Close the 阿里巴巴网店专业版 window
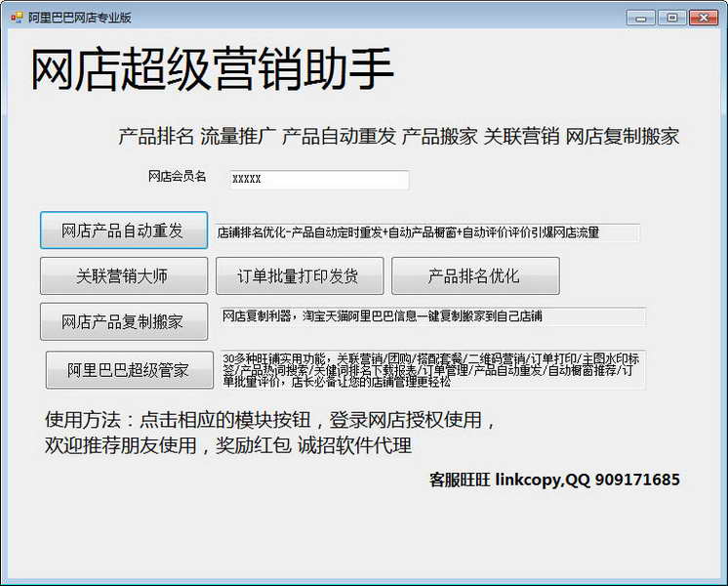The height and width of the screenshot is (586, 728). point(704,18)
